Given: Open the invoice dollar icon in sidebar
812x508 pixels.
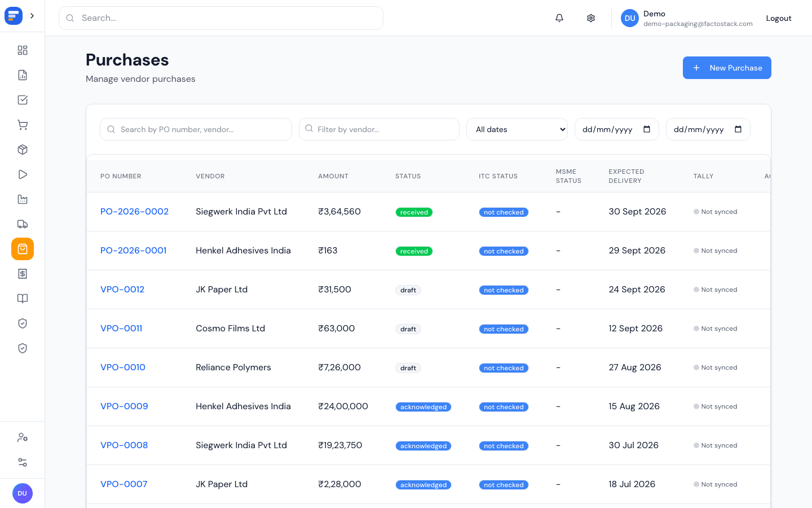Looking at the screenshot, I should coord(23,274).
